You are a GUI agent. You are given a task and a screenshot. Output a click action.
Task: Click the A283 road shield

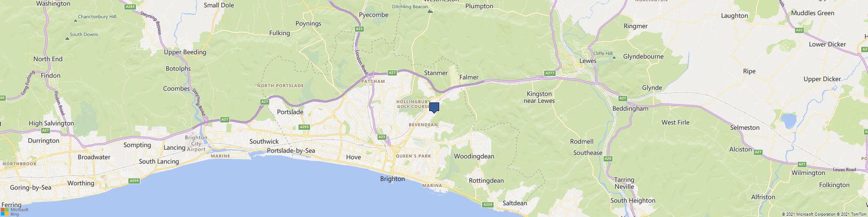(130, 7)
